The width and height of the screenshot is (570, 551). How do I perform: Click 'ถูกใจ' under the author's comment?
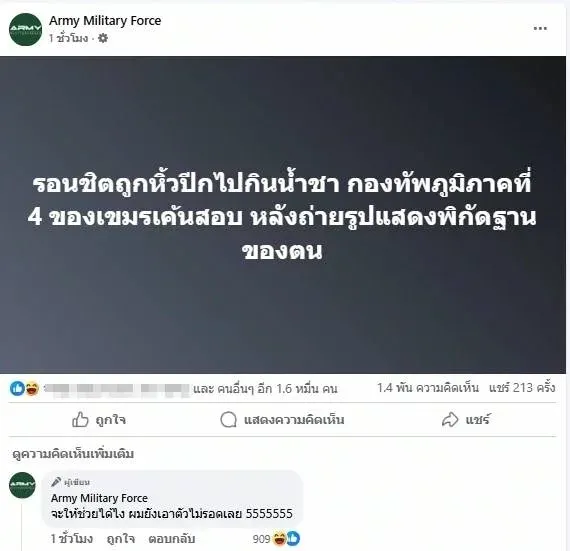click(x=121, y=538)
